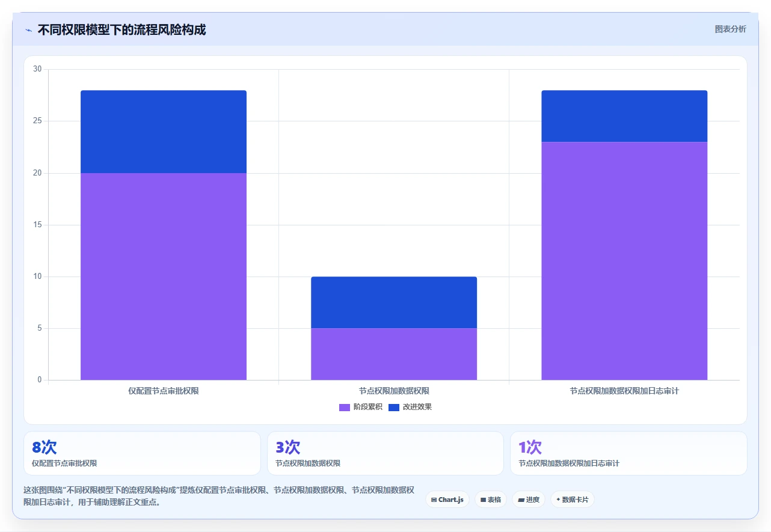Open the 8次 仅配置节点审批权限 card
Image resolution: width=771 pixels, height=532 pixels.
point(142,453)
